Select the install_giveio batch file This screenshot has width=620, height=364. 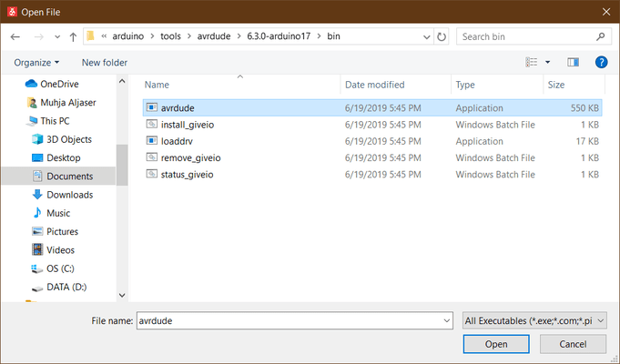point(372,125)
